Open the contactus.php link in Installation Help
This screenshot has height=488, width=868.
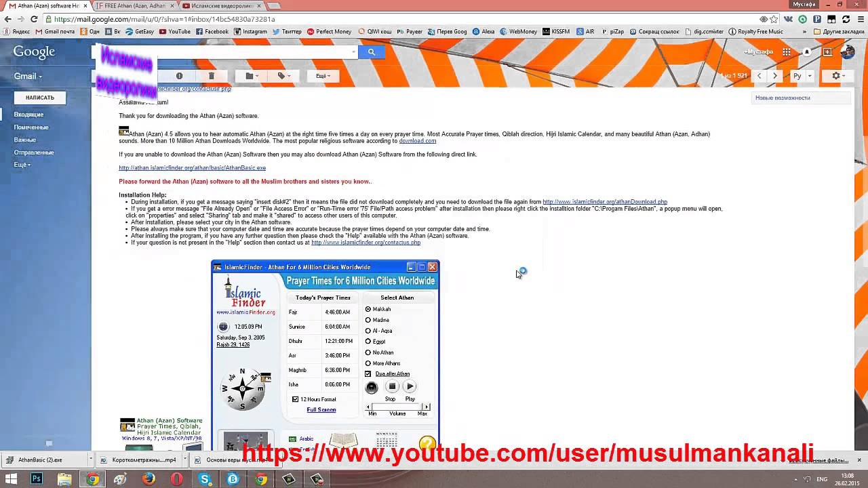click(366, 243)
